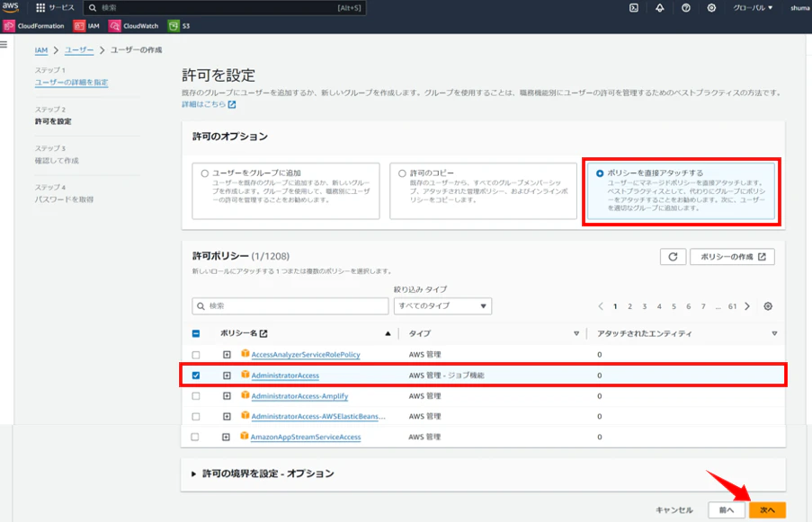812x522 pixels.
Task: Check the AdministratorAccess-Amplify checkbox
Action: [196, 396]
